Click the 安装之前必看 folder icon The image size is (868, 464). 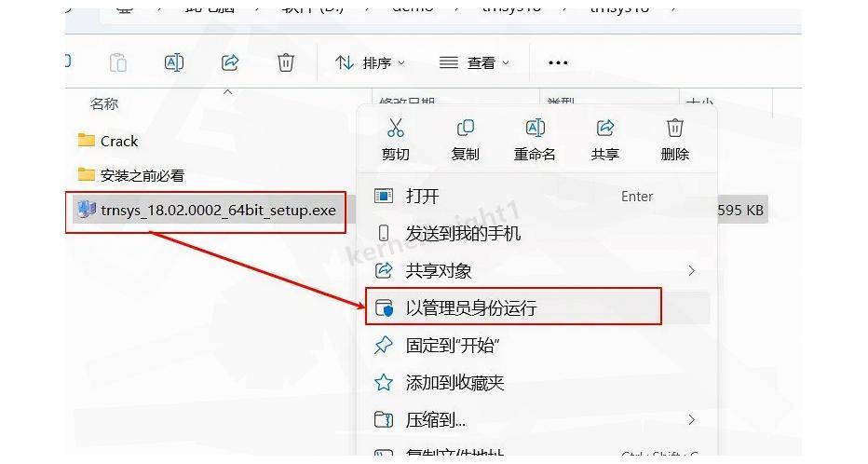point(86,174)
